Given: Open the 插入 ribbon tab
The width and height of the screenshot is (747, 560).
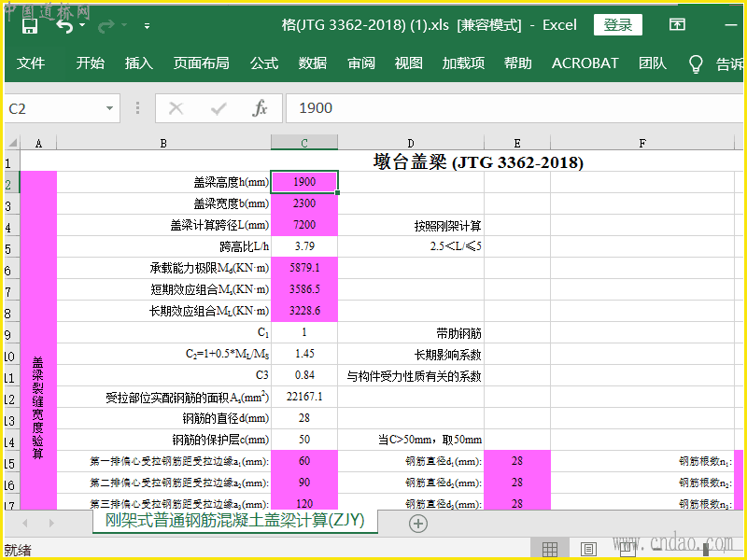Looking at the screenshot, I should click(139, 63).
